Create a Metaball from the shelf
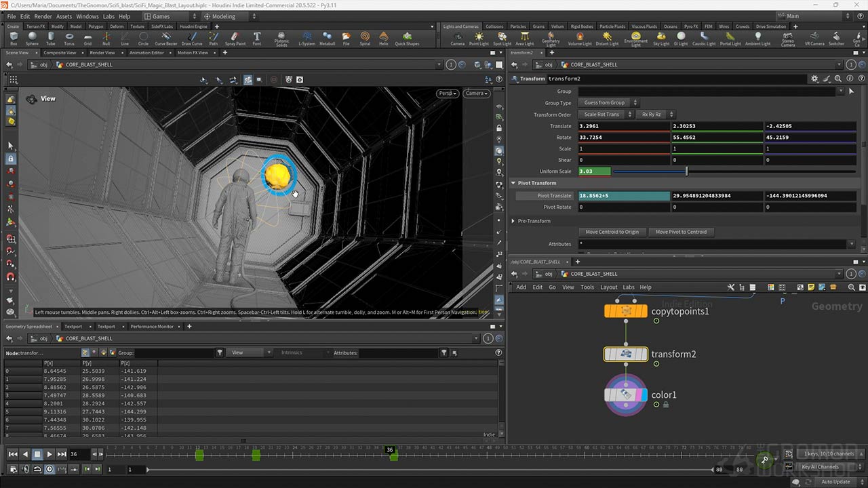This screenshot has height=488, width=868. (327, 38)
